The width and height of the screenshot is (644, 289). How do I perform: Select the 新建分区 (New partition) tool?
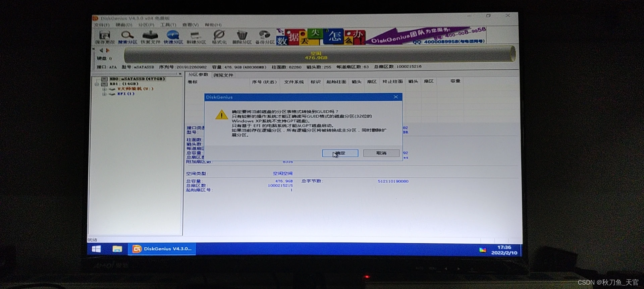pyautogui.click(x=196, y=37)
